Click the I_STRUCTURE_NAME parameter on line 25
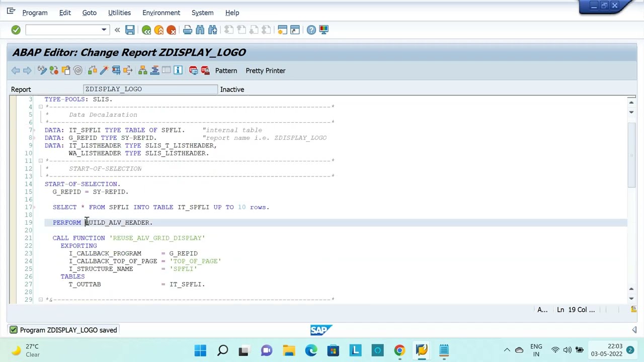Screen dimensions: 644x362 (x=101, y=269)
